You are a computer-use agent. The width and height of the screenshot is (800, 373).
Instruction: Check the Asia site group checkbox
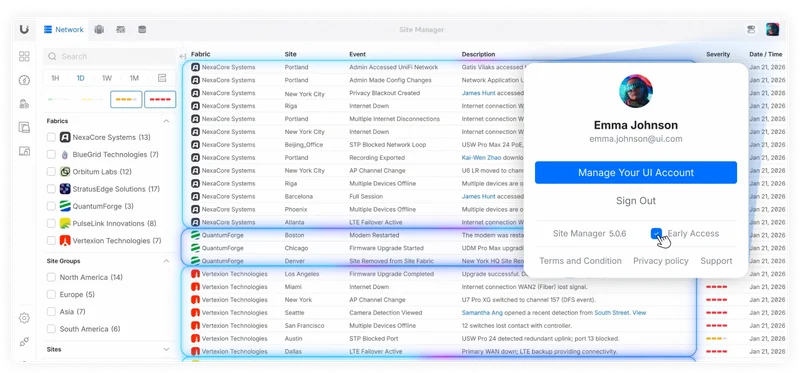[x=51, y=312]
